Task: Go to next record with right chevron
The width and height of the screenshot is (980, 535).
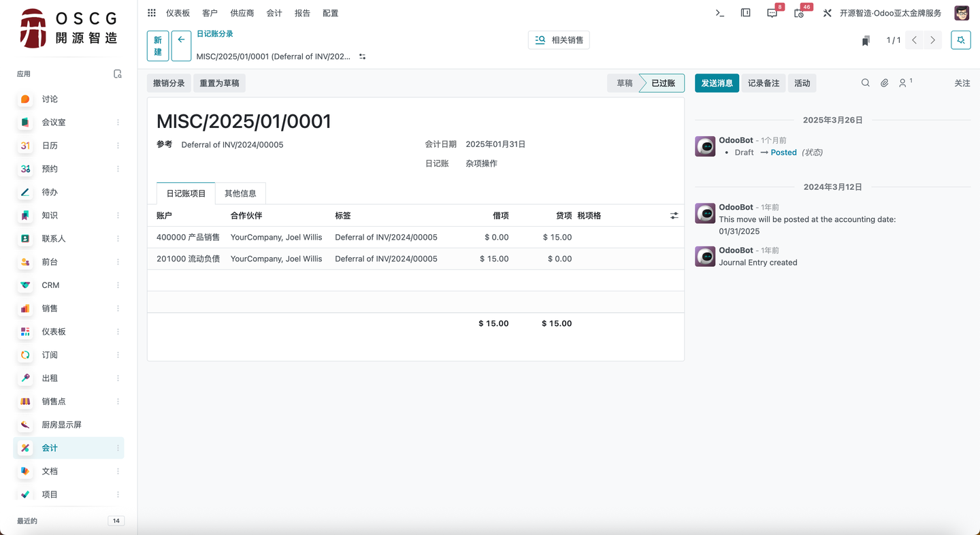Action: [932, 39]
